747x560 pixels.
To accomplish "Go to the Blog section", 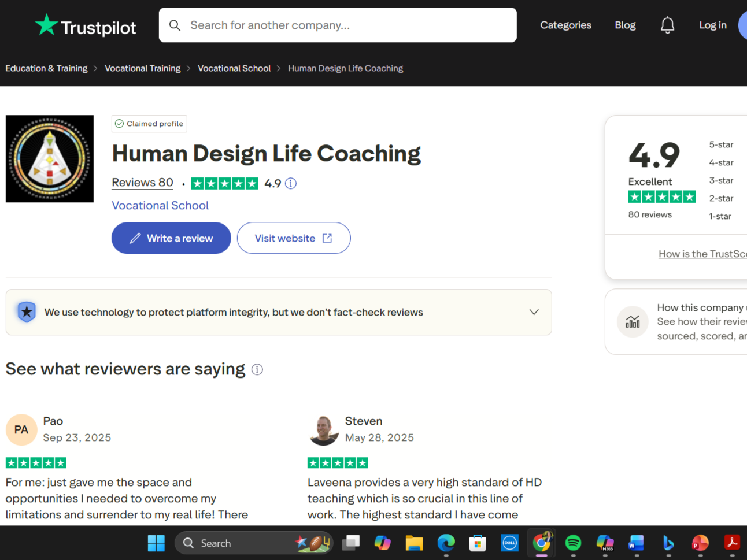I will (x=625, y=25).
